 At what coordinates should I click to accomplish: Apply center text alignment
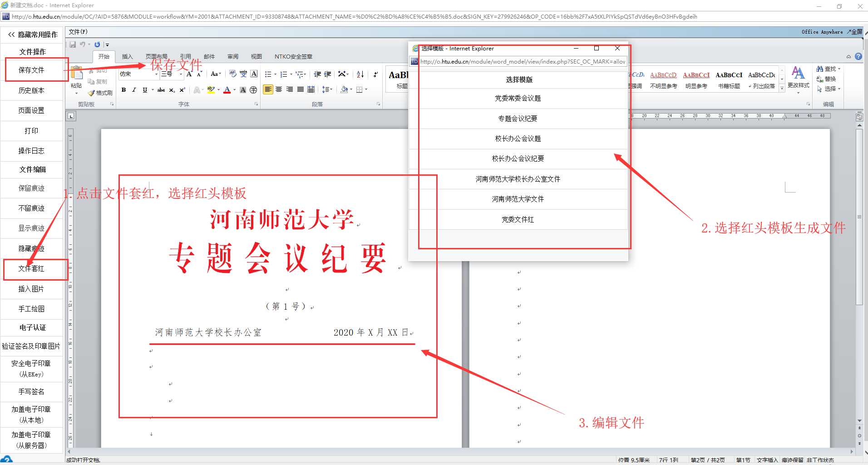279,90
